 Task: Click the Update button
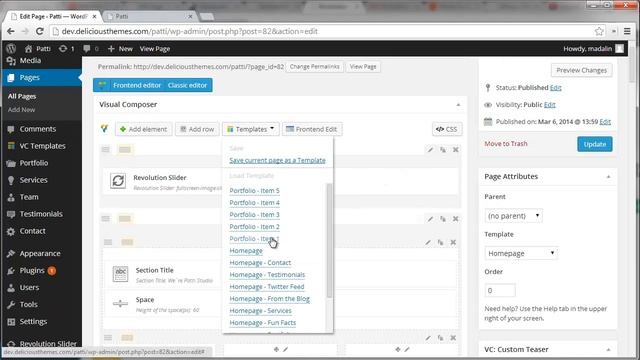coord(595,144)
